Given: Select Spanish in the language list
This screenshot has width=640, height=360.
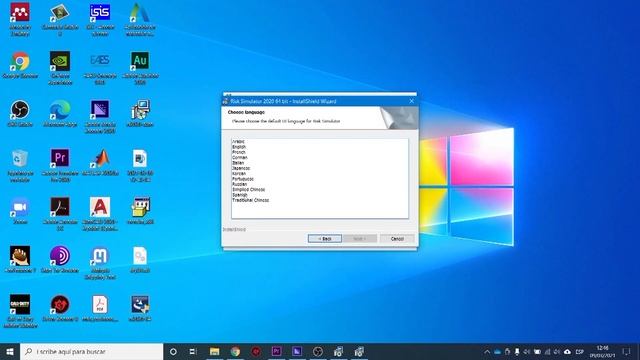Looking at the screenshot, I should [x=240, y=195].
